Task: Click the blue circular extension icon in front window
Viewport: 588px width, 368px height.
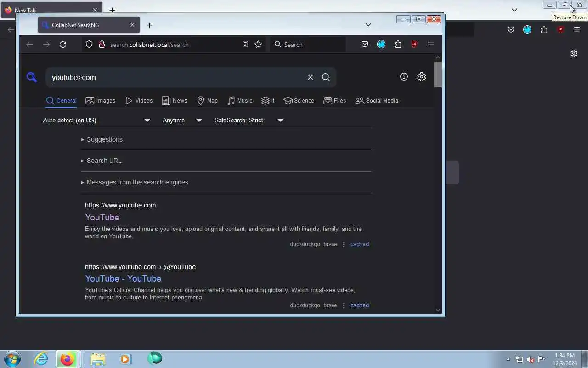Action: pos(381,45)
